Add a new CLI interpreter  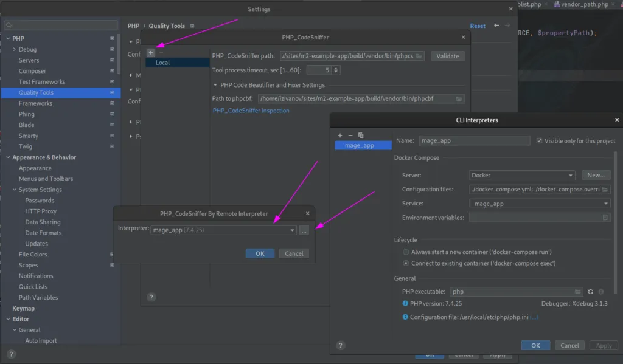[339, 135]
